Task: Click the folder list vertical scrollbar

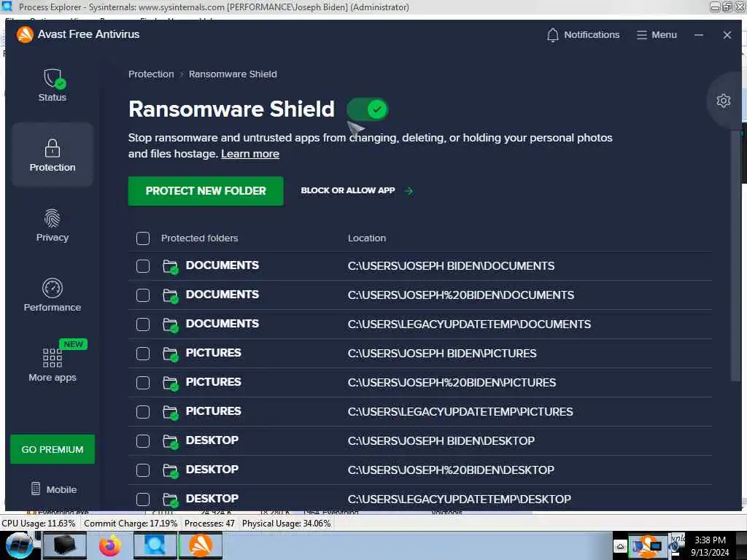Action: (735, 255)
